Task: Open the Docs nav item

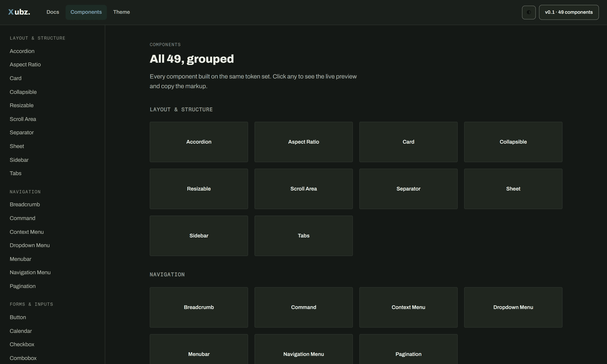Action: (x=53, y=12)
